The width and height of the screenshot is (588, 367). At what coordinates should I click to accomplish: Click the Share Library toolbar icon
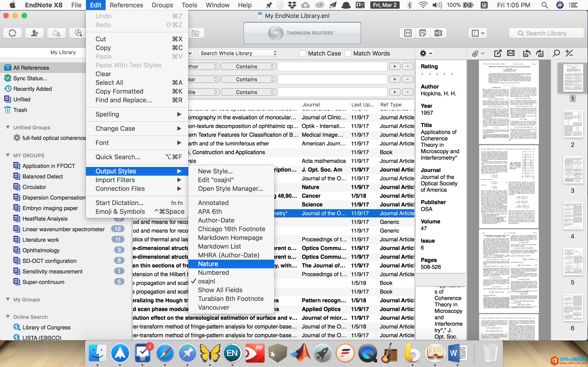coord(34,33)
